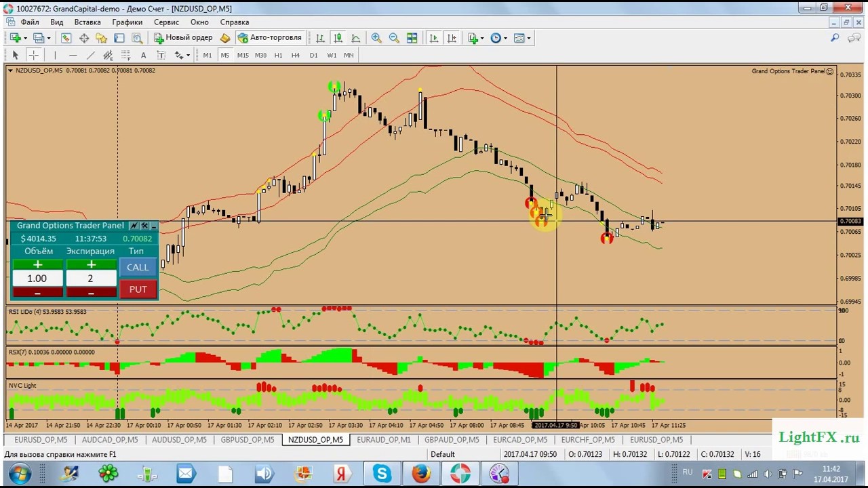Switch to GBPUSD_OP,M5 chart tab
This screenshot has width=868, height=488.
coord(248,440)
